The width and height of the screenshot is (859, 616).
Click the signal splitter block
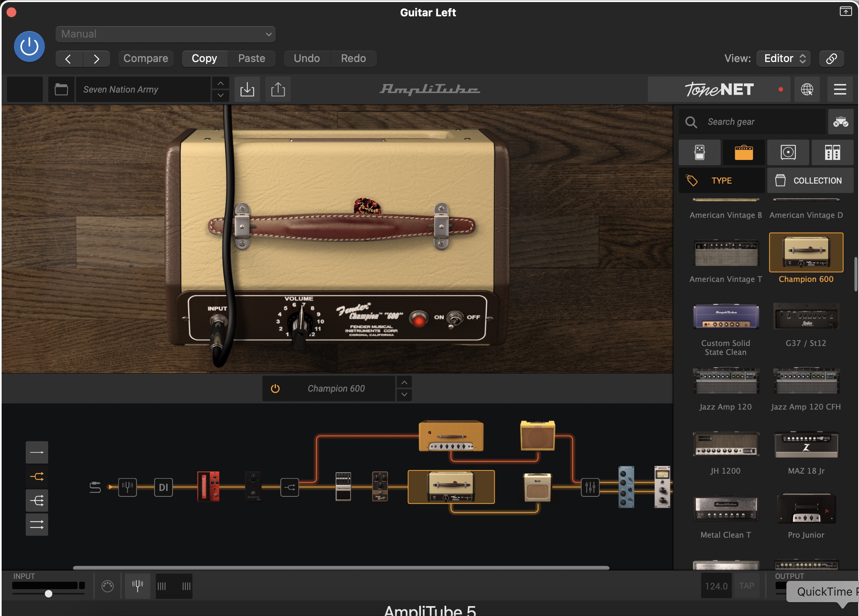[290, 487]
